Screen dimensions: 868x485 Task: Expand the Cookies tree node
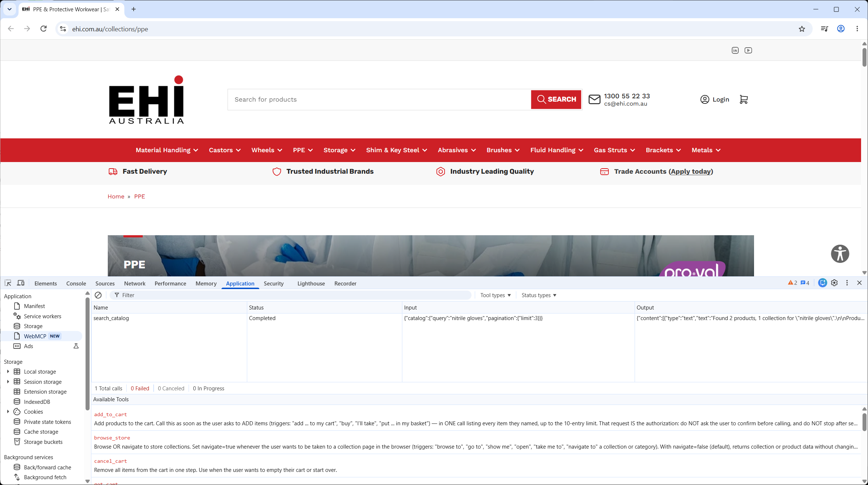[x=8, y=411]
